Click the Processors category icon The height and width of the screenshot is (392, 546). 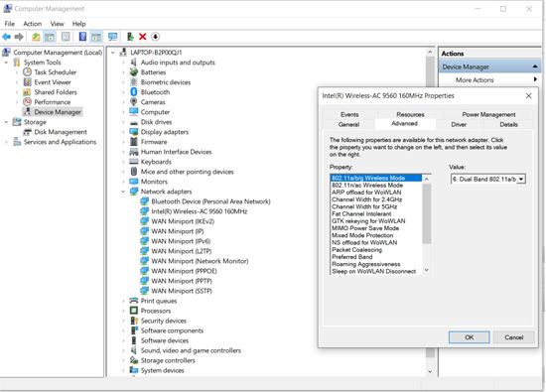134,311
